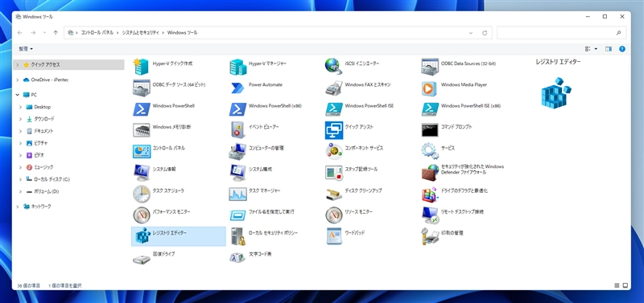The width and height of the screenshot is (644, 303).
Task: Select the クイック アシスト icon
Action: coord(333,130)
